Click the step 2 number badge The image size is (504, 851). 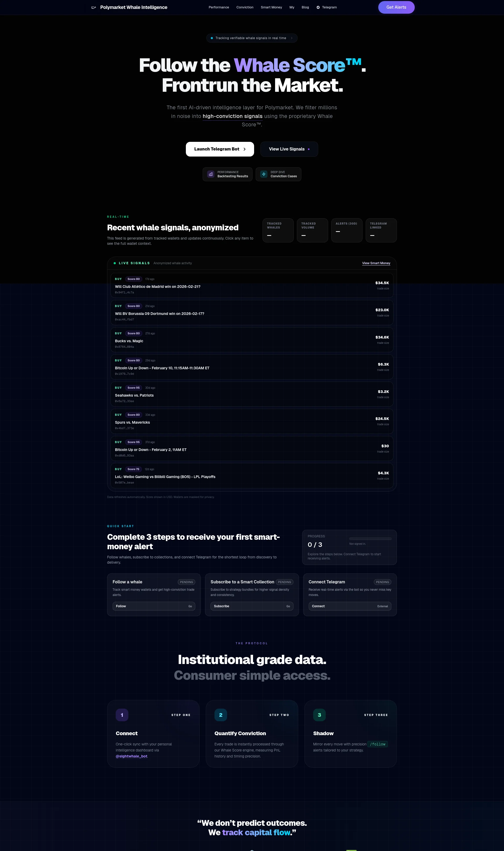[220, 715]
